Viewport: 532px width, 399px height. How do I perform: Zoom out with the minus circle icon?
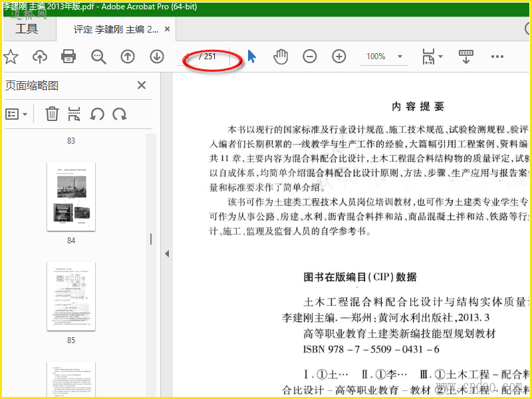coord(310,57)
